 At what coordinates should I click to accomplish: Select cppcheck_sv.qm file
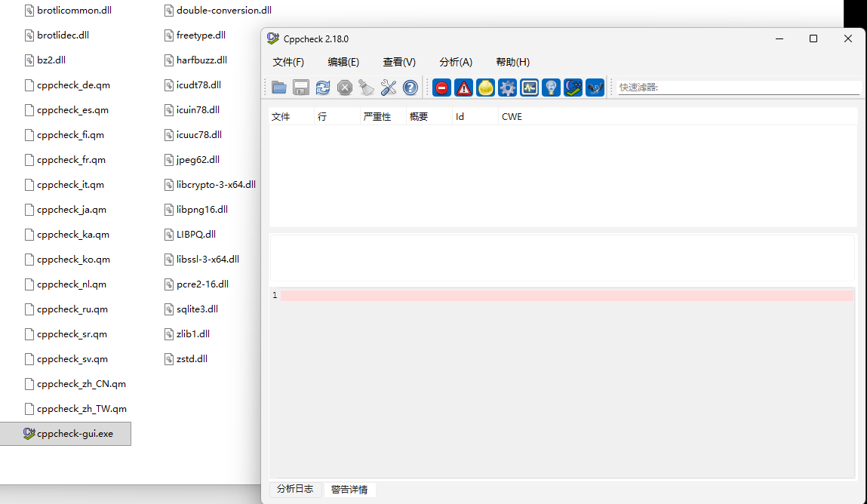pyautogui.click(x=66, y=358)
